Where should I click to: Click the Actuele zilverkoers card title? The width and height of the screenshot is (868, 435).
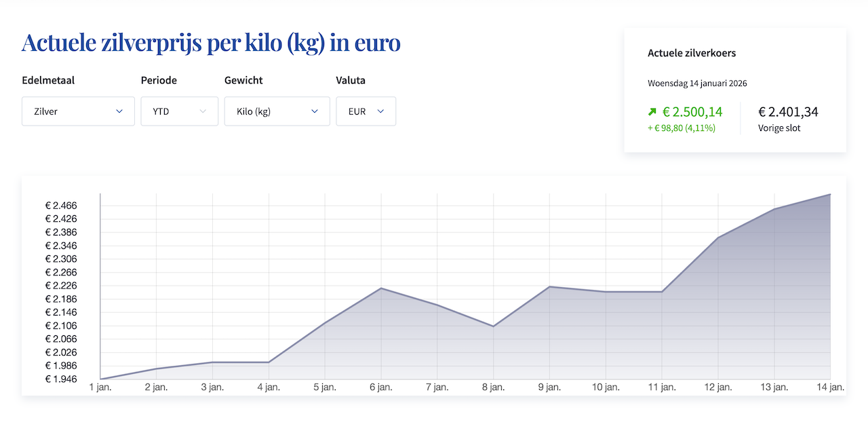coord(692,53)
